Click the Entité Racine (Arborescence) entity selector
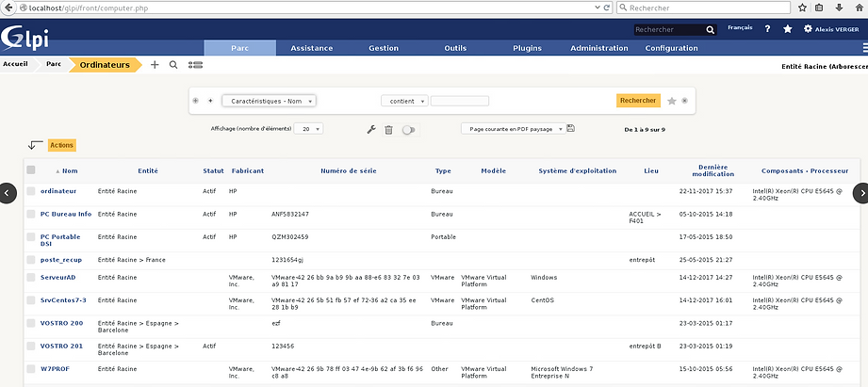Image resolution: width=868 pixels, height=387 pixels. coord(825,66)
